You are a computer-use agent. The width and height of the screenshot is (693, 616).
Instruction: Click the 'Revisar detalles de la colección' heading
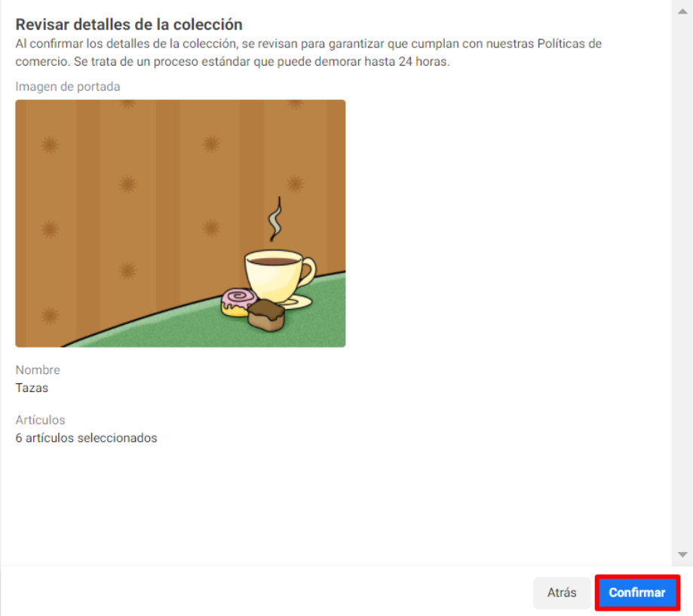pyautogui.click(x=129, y=24)
